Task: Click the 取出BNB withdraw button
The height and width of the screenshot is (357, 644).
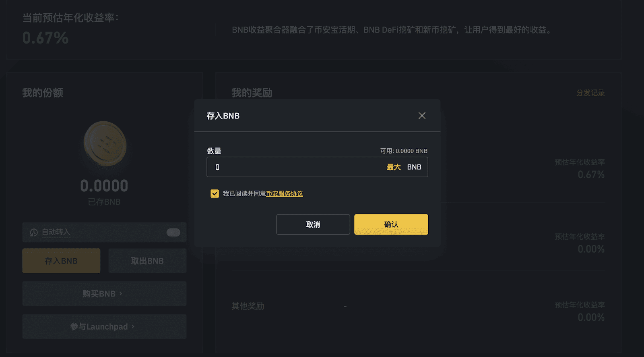Action: [147, 261]
